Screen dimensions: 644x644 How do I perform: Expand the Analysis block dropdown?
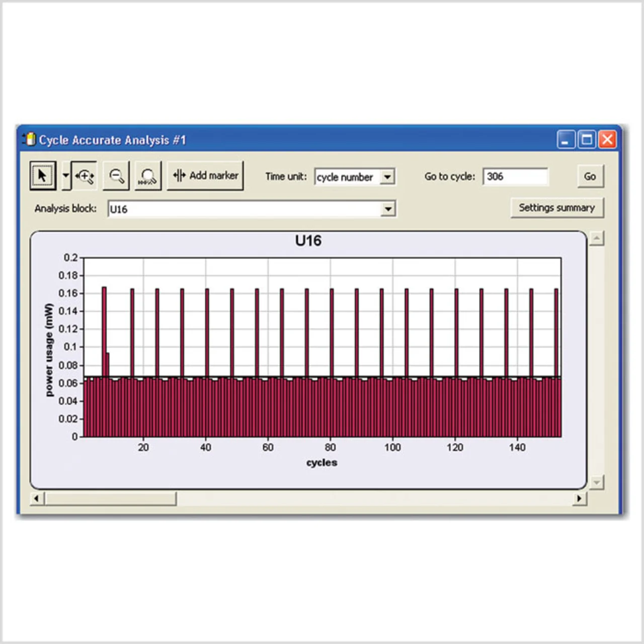click(388, 209)
